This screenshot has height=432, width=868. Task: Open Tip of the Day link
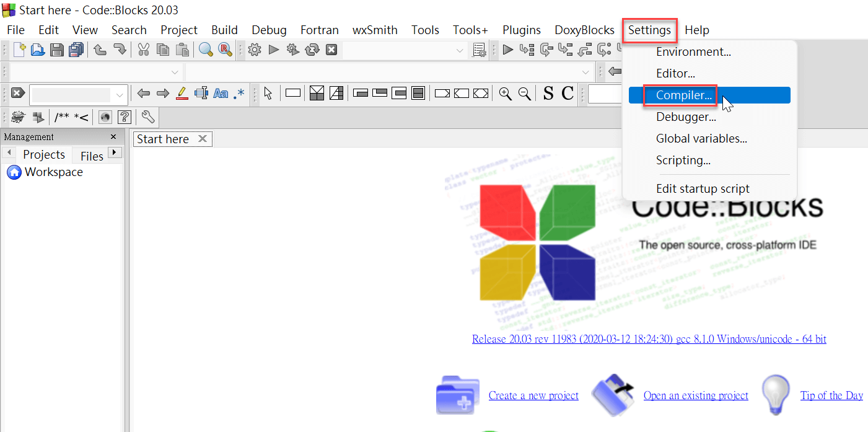[831, 395]
